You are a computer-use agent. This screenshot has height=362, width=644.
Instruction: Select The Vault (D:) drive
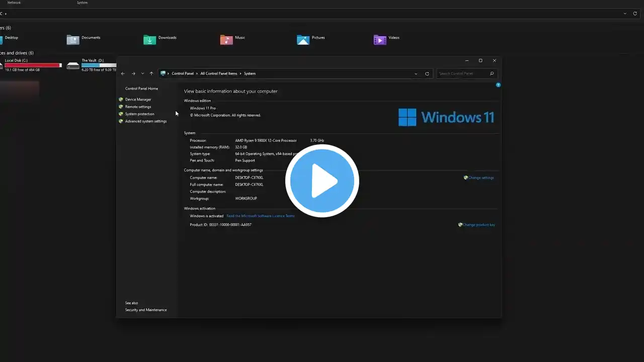click(x=92, y=65)
